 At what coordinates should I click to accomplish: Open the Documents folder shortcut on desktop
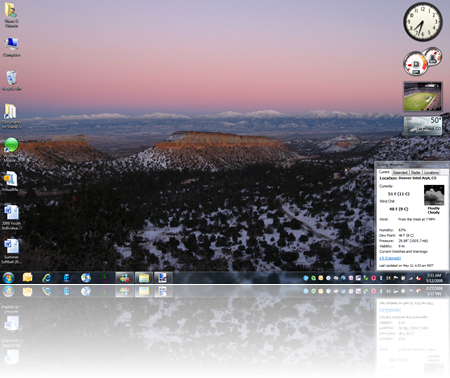point(11,116)
